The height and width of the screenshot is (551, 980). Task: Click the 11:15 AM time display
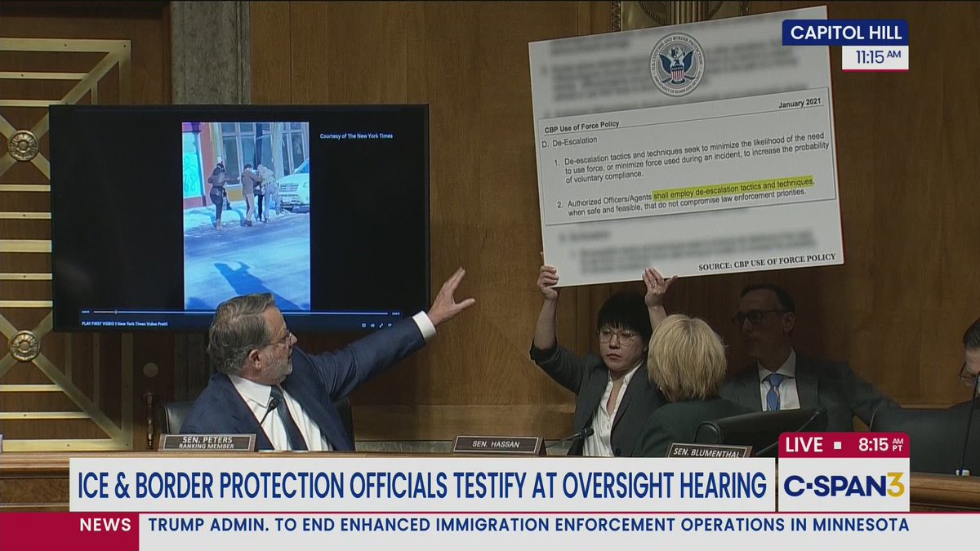pyautogui.click(x=875, y=58)
